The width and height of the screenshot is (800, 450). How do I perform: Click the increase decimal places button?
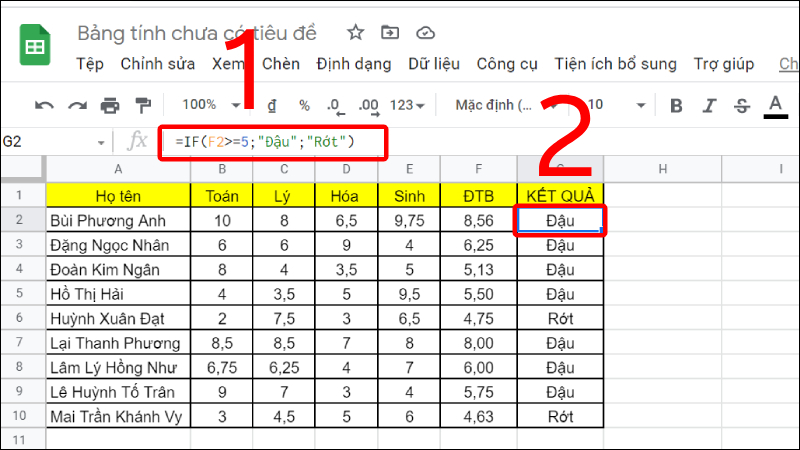click(x=368, y=105)
